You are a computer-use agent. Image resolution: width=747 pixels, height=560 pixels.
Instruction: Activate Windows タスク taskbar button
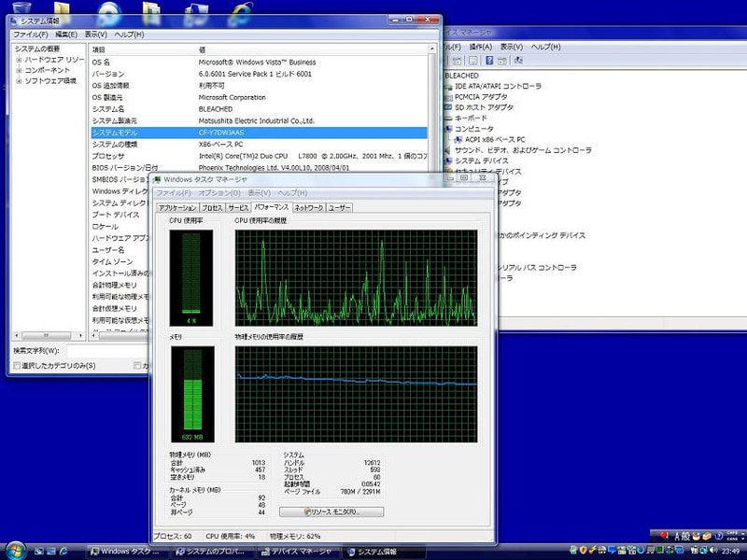tap(128, 552)
